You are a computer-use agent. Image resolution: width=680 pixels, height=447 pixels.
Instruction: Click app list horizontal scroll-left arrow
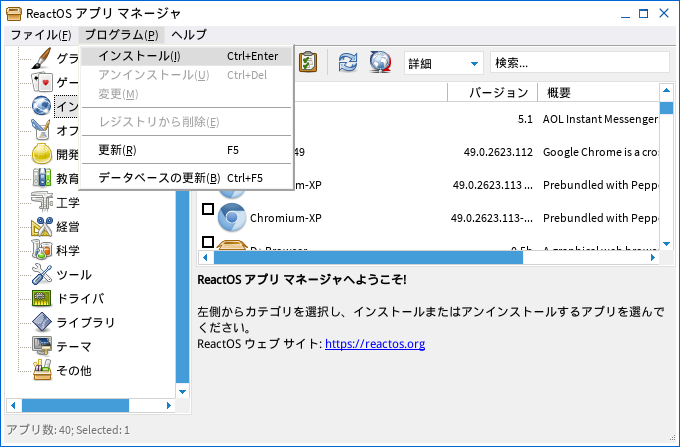(x=206, y=258)
